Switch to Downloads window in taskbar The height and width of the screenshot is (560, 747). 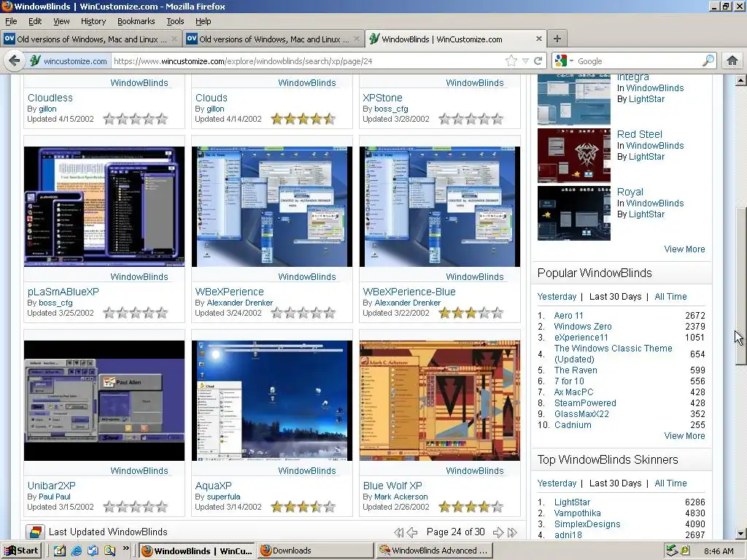(x=315, y=551)
